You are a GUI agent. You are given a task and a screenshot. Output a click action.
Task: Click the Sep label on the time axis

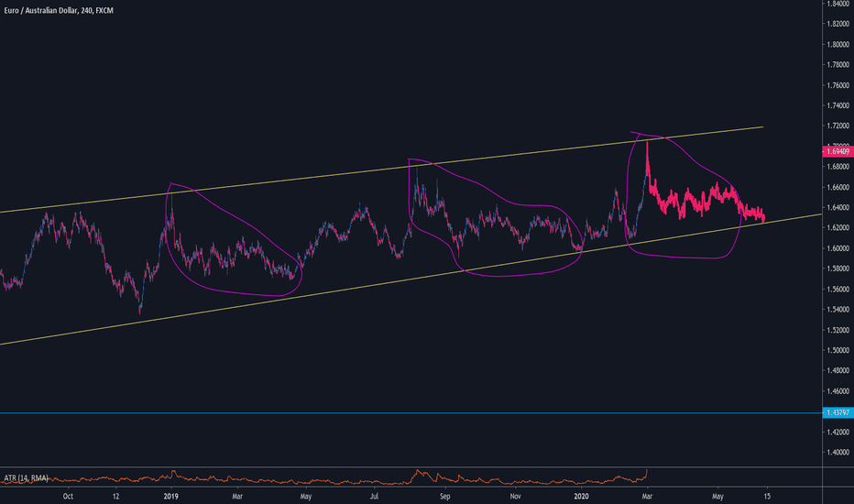445,497
